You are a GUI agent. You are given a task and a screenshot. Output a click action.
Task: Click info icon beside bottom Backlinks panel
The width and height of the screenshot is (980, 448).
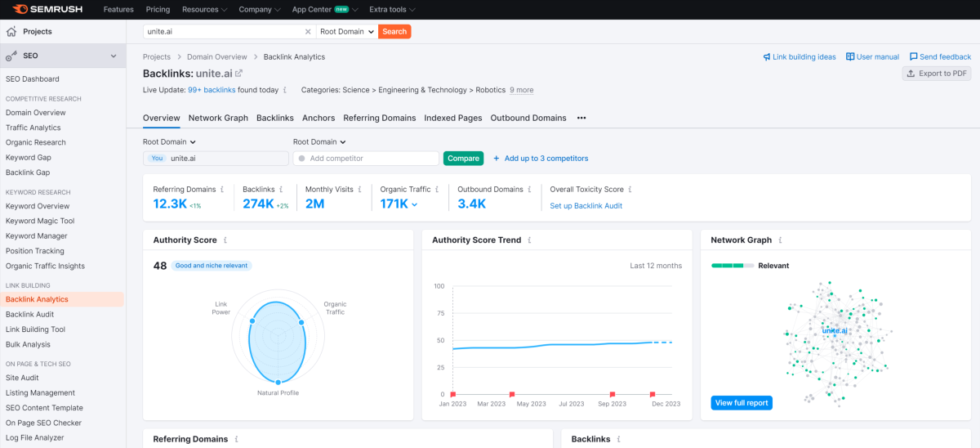click(618, 439)
